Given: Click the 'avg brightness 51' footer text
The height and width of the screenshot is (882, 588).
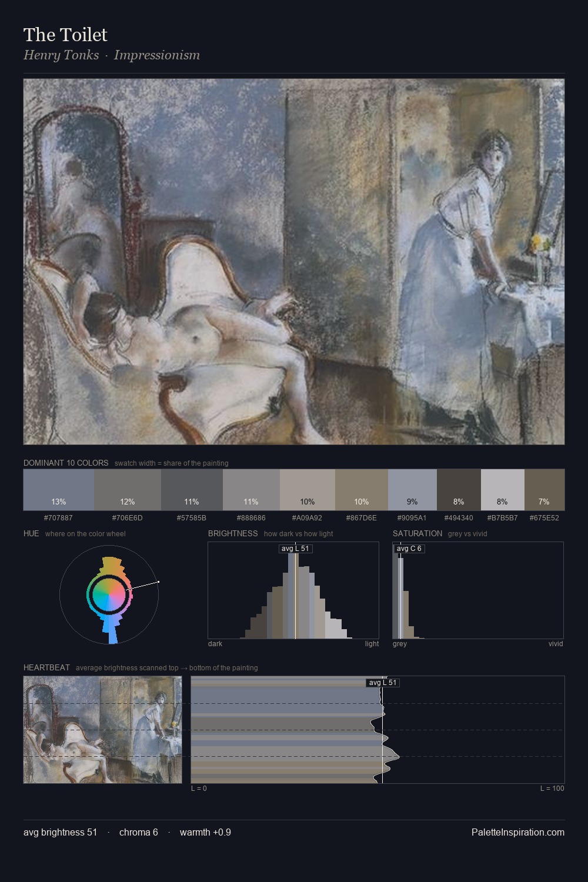Looking at the screenshot, I should (x=61, y=832).
